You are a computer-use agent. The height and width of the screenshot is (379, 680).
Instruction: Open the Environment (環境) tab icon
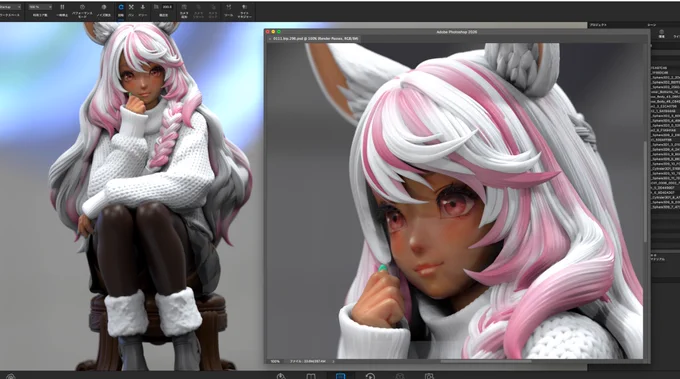(x=661, y=34)
